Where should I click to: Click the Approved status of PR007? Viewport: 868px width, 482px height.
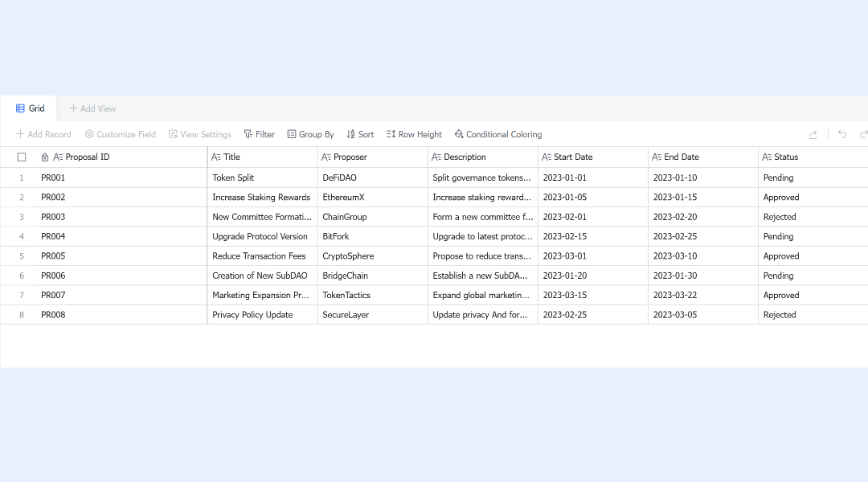[813, 295]
